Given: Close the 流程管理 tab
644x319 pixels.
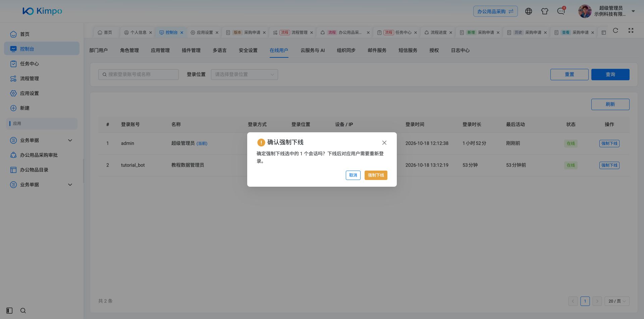Looking at the screenshot, I should point(312,33).
